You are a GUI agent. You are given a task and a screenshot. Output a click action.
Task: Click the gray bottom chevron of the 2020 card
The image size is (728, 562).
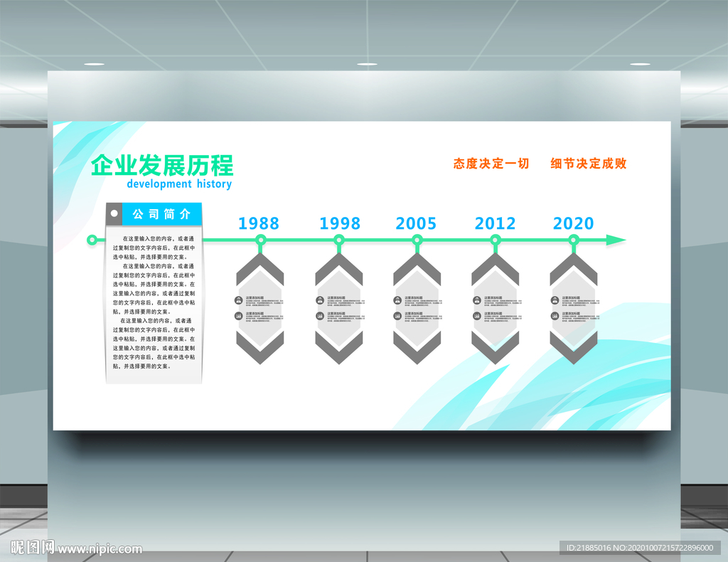pos(574,348)
